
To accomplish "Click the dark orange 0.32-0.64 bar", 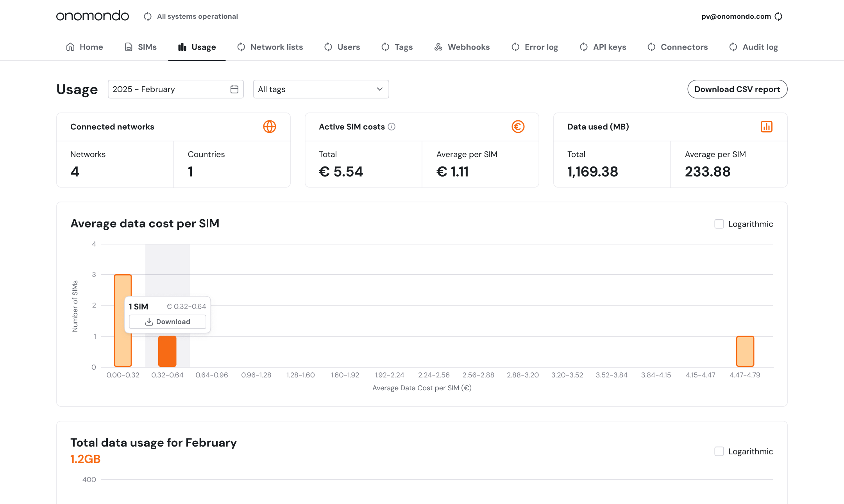I will [x=167, y=351].
